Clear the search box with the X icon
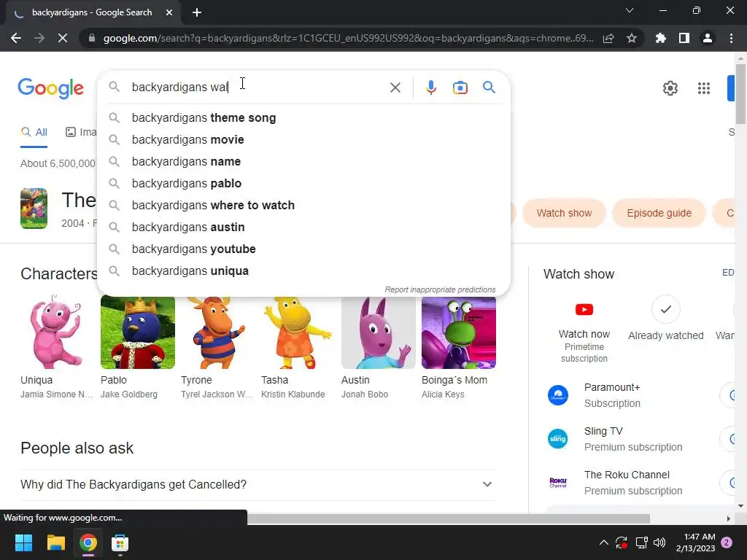The height and width of the screenshot is (560, 747). [395, 87]
